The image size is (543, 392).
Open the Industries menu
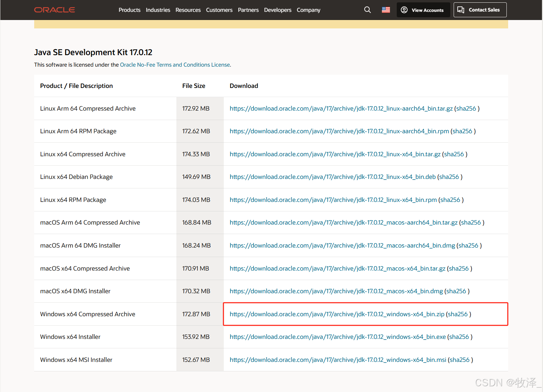click(158, 10)
